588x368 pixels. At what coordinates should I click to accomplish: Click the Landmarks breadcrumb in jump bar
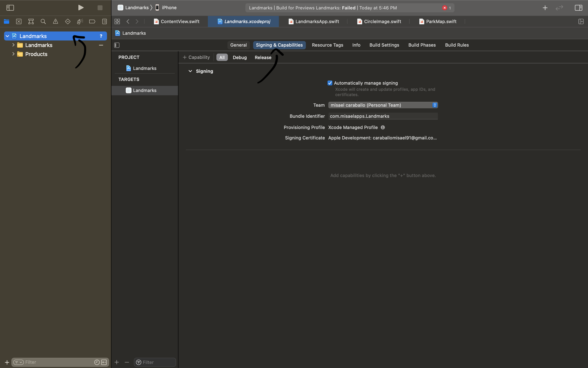130,33
